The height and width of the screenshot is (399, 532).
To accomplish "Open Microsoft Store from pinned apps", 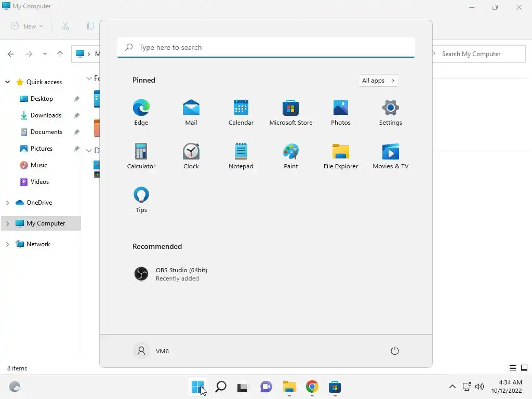I will click(291, 112).
